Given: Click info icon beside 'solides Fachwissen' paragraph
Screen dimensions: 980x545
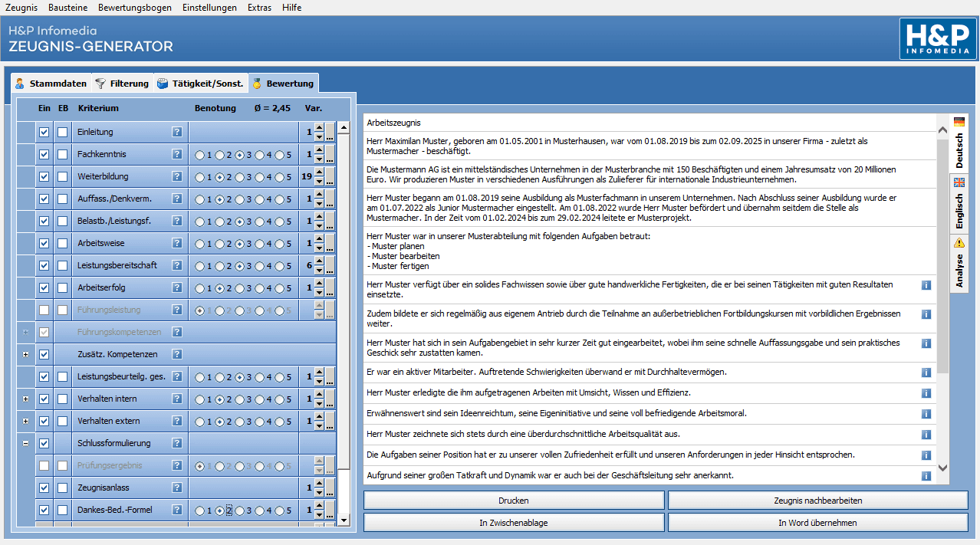Looking at the screenshot, I should pos(926,285).
